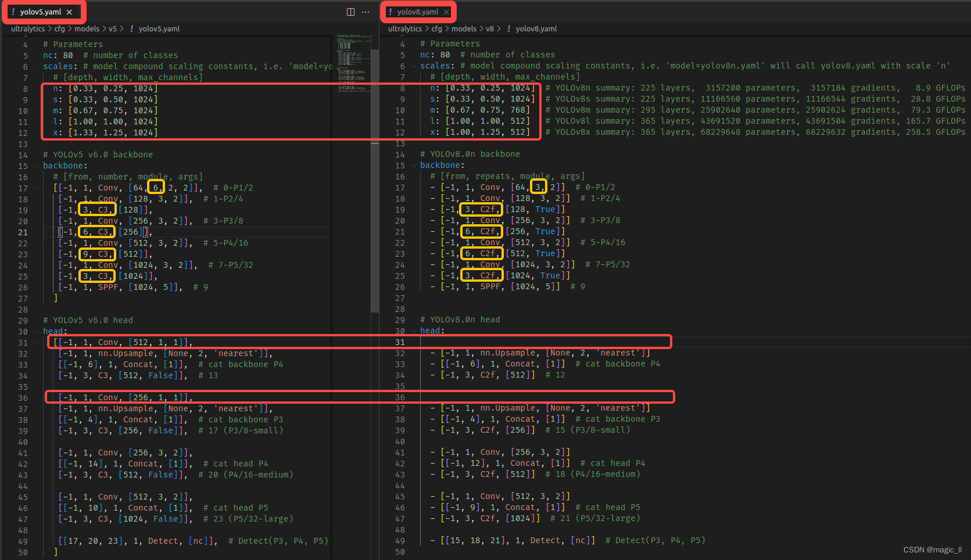The image size is (971, 560).
Task: Click the vertical scrollbar of yolov5.yaml editor
Action: click(375, 180)
